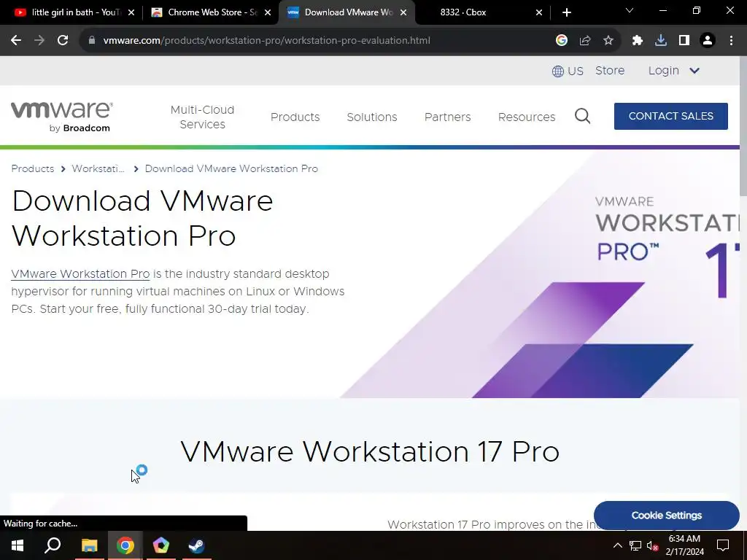This screenshot has height=560, width=747.
Task: Click the Google icon in address bar
Action: [x=562, y=41]
